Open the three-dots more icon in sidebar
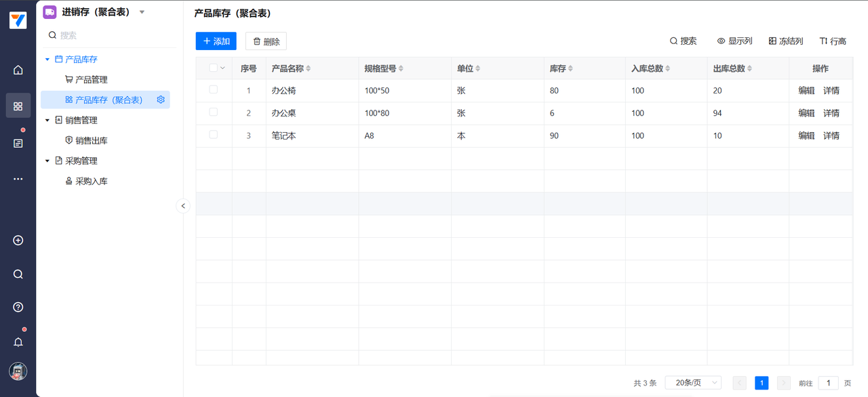 click(18, 179)
